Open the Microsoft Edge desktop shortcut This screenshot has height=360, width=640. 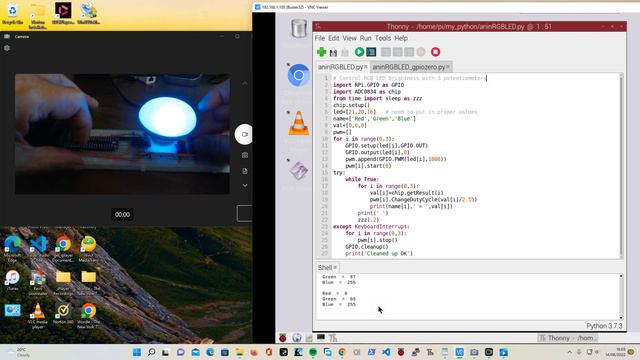(x=13, y=248)
